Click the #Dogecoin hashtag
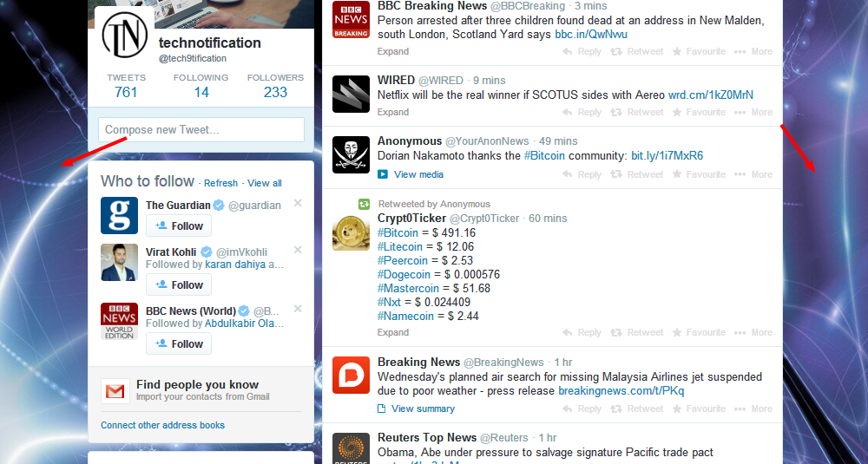This screenshot has height=464, width=868. tap(404, 275)
